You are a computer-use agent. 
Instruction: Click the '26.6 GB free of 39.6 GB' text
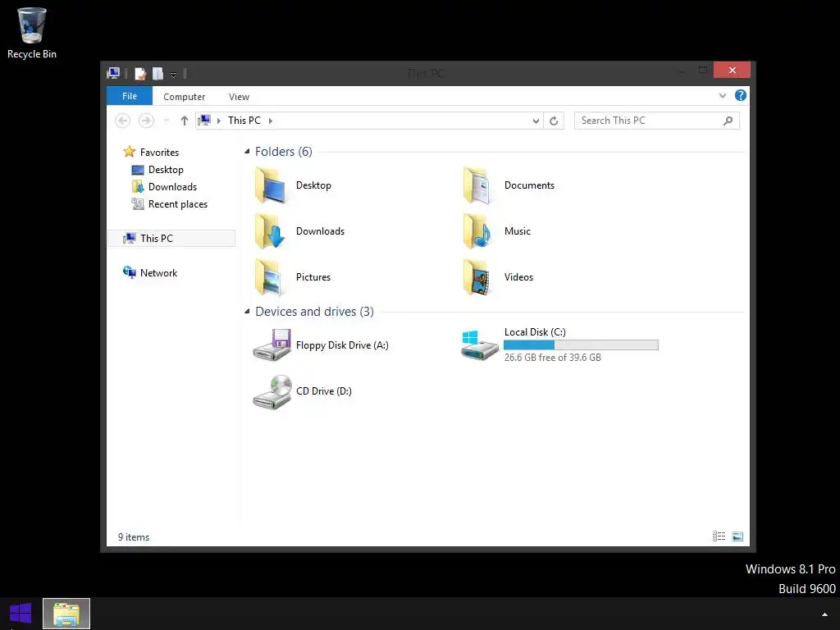pos(552,358)
